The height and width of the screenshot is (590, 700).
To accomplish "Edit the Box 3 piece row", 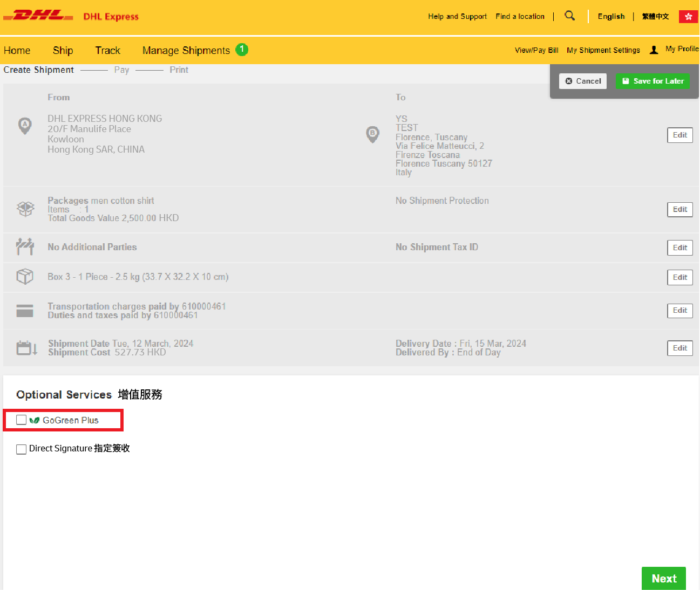I will (x=680, y=278).
